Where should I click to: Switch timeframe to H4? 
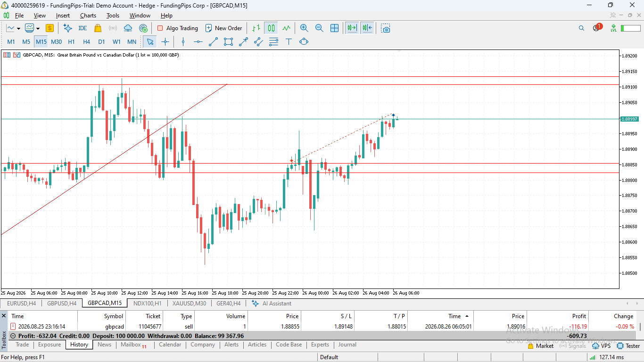click(x=86, y=41)
